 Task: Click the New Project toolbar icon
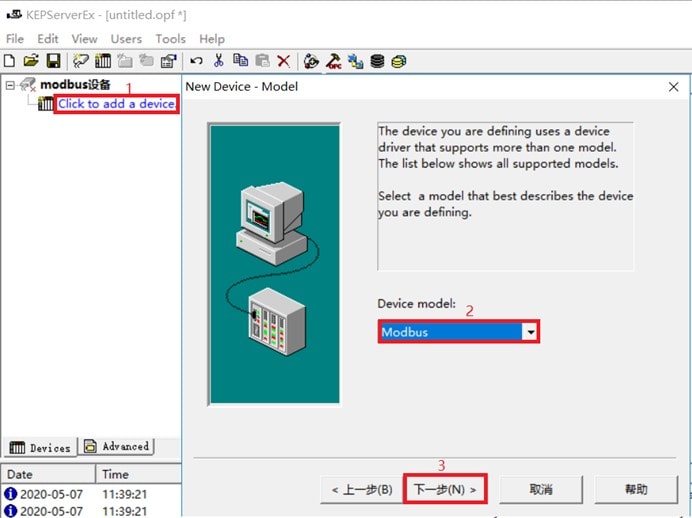pyautogui.click(x=9, y=60)
